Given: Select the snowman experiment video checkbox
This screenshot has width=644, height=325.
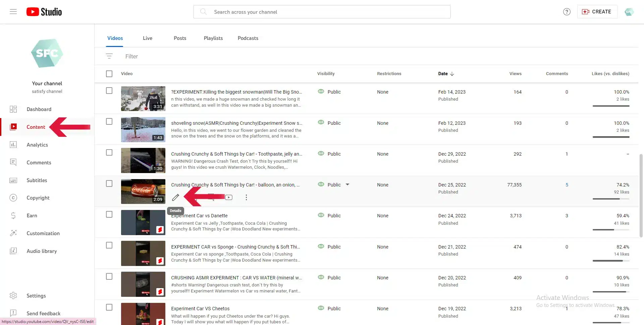Looking at the screenshot, I should pos(109,91).
